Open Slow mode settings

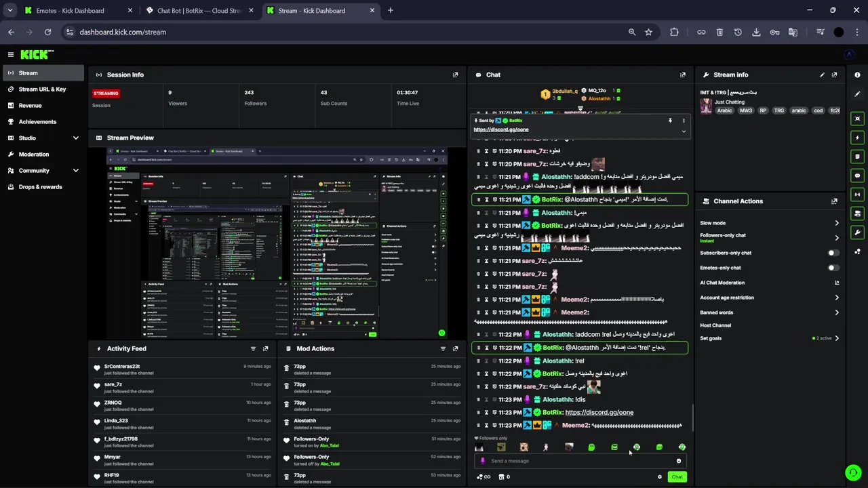(770, 223)
